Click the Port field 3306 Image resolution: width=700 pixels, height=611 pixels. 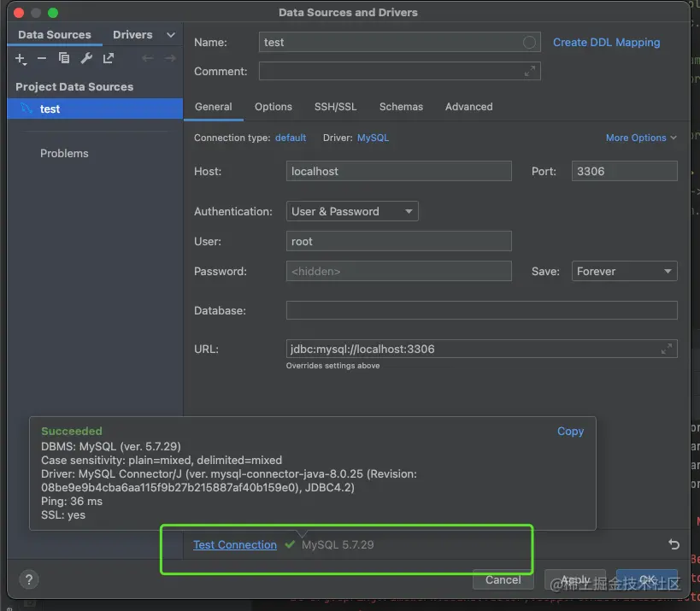click(x=624, y=171)
